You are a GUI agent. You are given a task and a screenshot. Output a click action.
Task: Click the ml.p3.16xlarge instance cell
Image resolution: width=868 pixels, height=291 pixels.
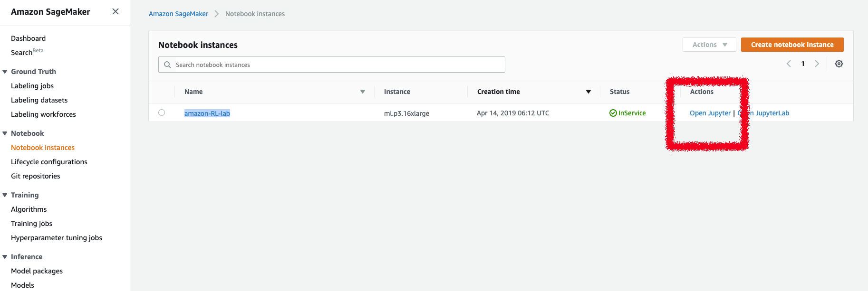coord(407,113)
